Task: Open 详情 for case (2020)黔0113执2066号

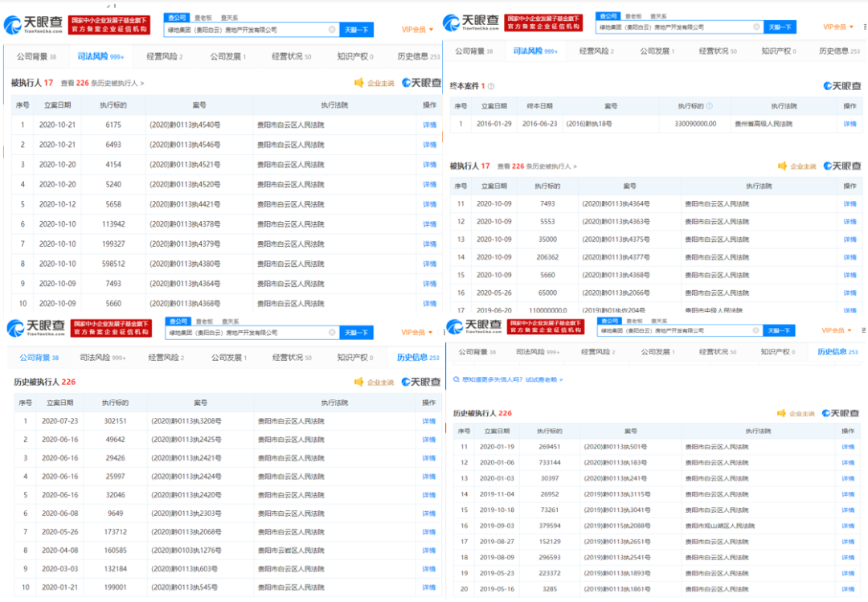Action: (x=850, y=293)
